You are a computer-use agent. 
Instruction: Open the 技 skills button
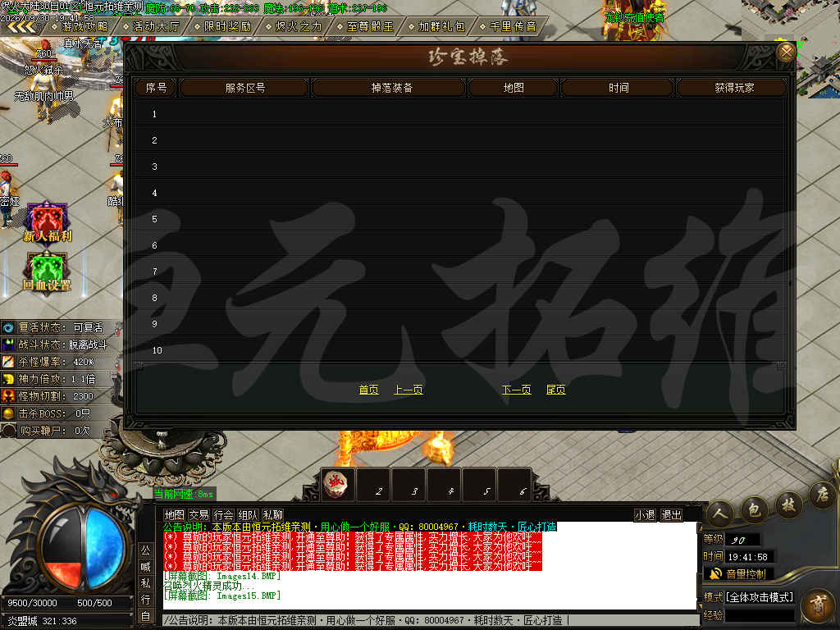788,504
